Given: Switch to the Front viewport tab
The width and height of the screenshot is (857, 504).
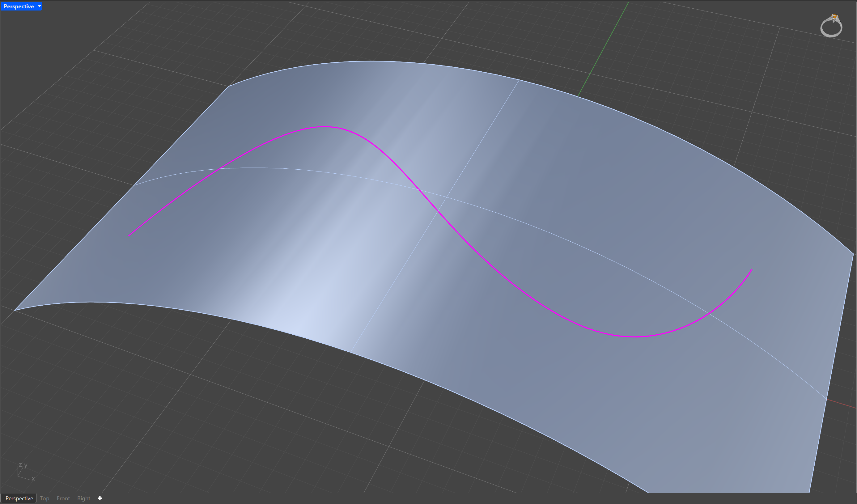Looking at the screenshot, I should pos(63,498).
